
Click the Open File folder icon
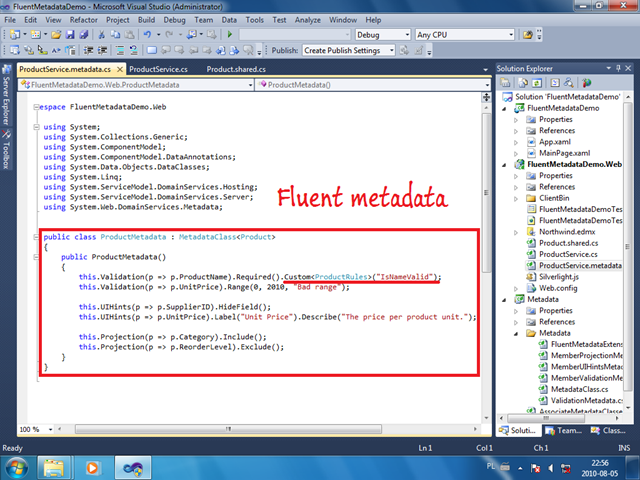pos(56,35)
